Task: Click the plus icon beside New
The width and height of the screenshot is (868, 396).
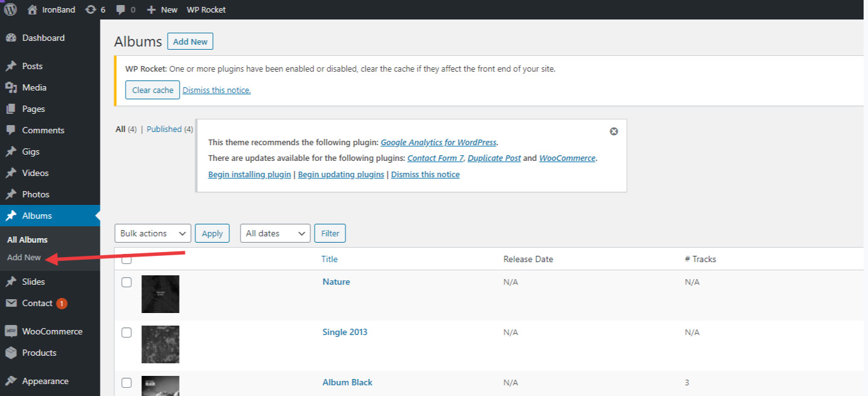Action: coord(151,9)
